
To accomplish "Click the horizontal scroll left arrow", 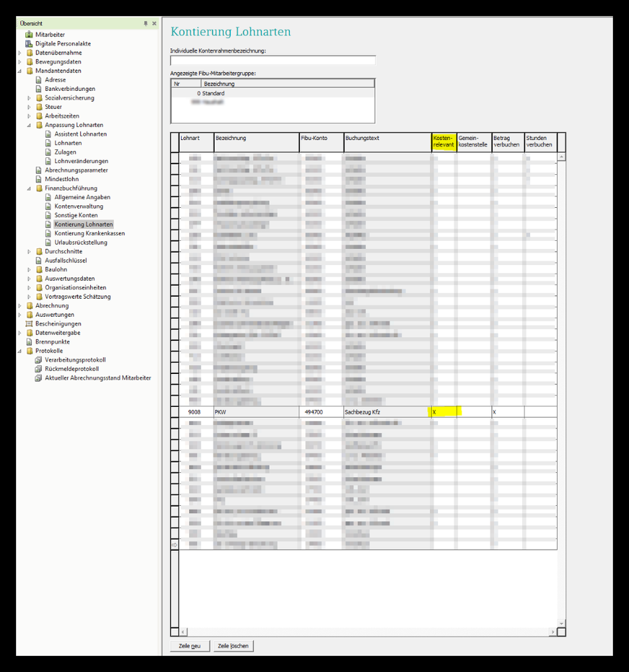I will 183,632.
